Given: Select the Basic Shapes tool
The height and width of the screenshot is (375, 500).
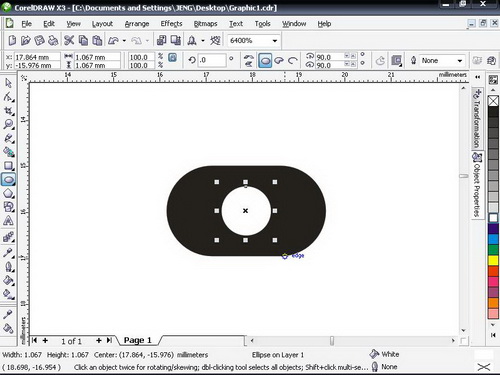Looking at the screenshot, I should (x=8, y=207).
